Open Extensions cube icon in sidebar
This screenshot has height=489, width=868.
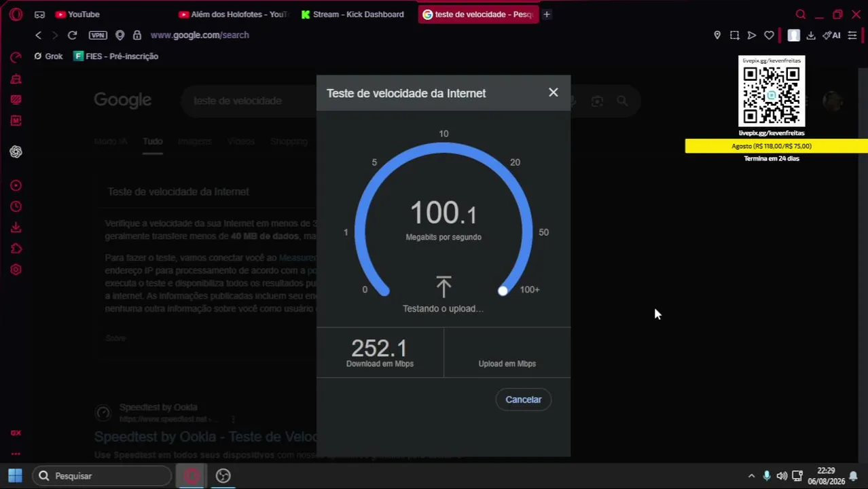coord(16,249)
